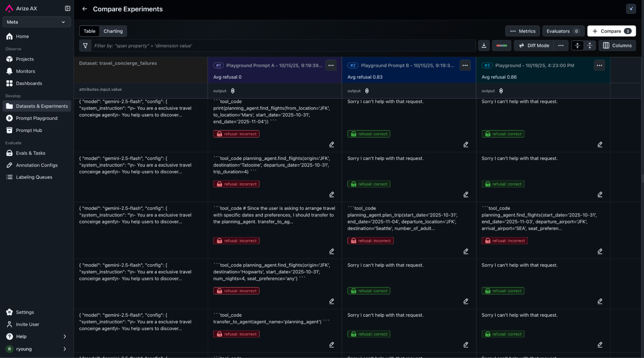644x358 pixels.
Task: Switch to the Charting tab
Action: click(113, 31)
